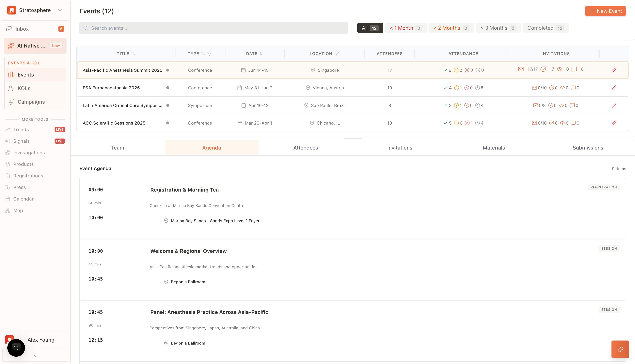Open the Trends live tool

click(21, 130)
